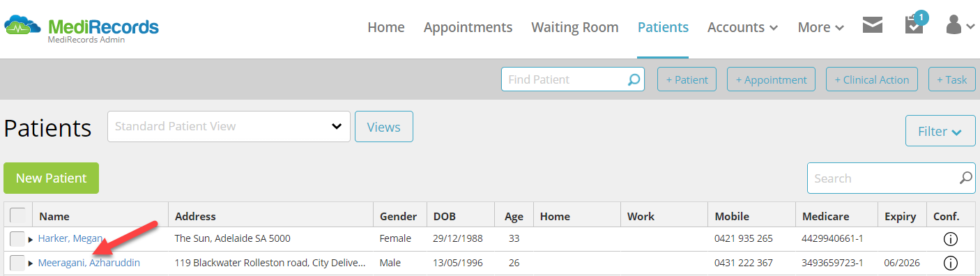Viewport: 980px width, 276px height.
Task: Tick the checkbox for Harker, Megan
Action: pyautogui.click(x=17, y=239)
